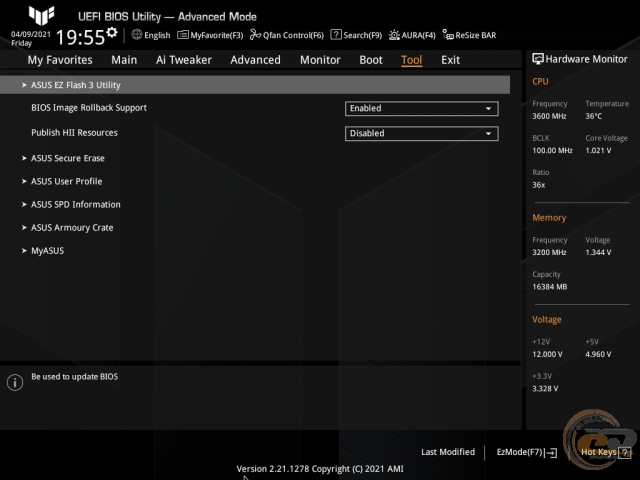Click the Hardware Monitor screen icon
Screen dimensions: 640x480
[x=538, y=59]
